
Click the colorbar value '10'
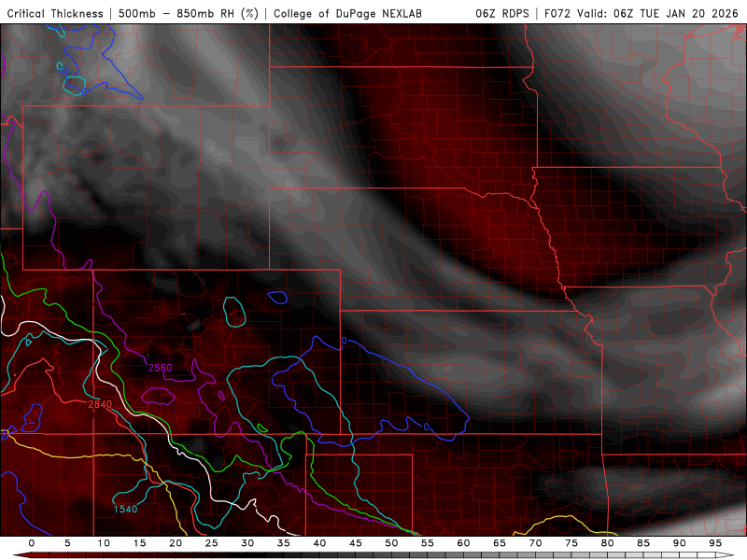click(104, 543)
